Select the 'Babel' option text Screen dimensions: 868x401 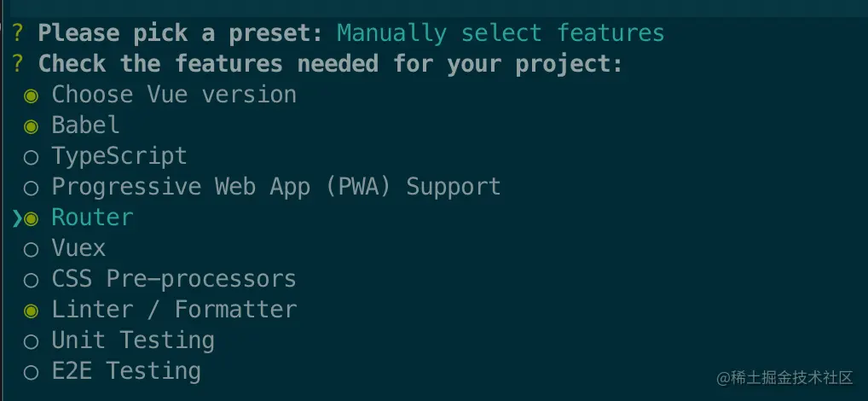click(86, 125)
